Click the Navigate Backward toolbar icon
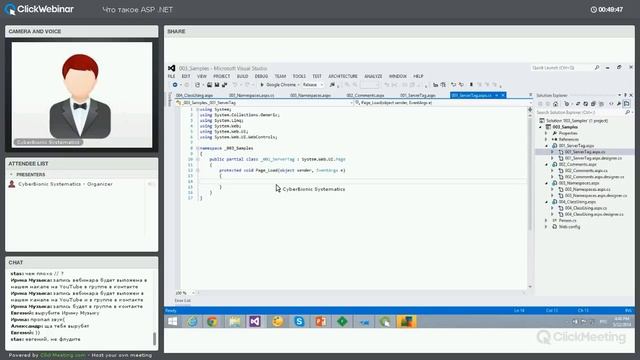Screen dimensions: 640x360 click(175, 85)
